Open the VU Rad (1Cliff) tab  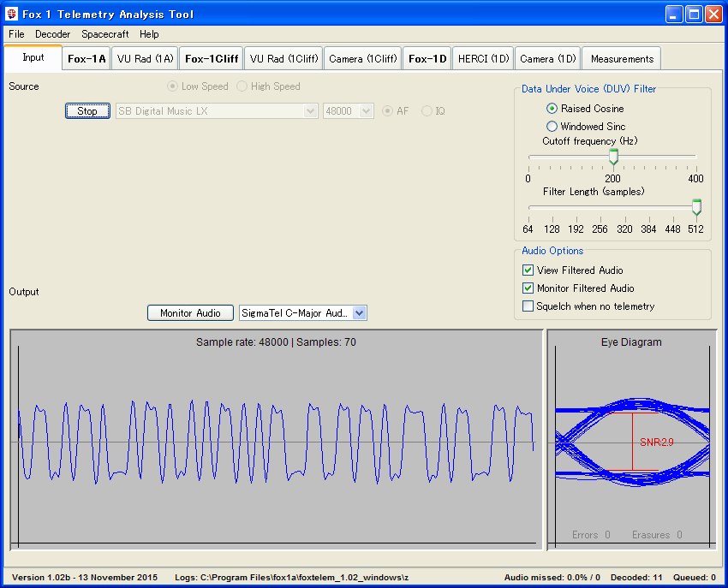(x=283, y=59)
